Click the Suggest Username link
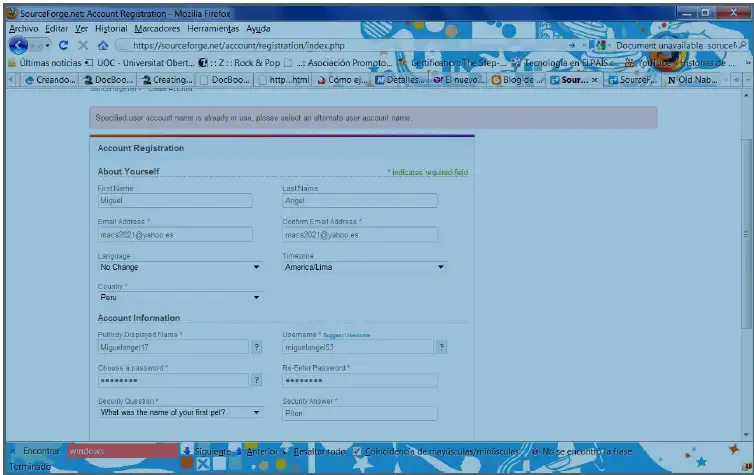This screenshot has width=754, height=475. pyautogui.click(x=347, y=335)
